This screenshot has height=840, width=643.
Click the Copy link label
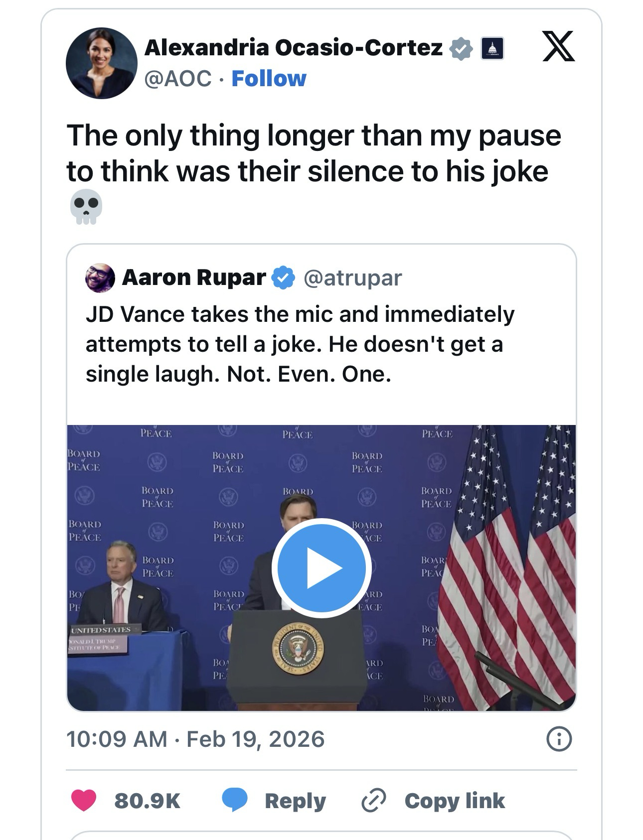pyautogui.click(x=455, y=801)
